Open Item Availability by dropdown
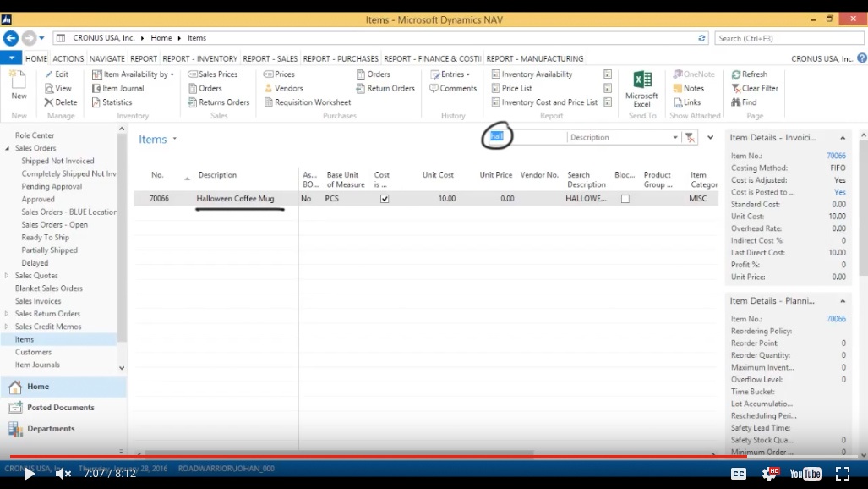 133,74
